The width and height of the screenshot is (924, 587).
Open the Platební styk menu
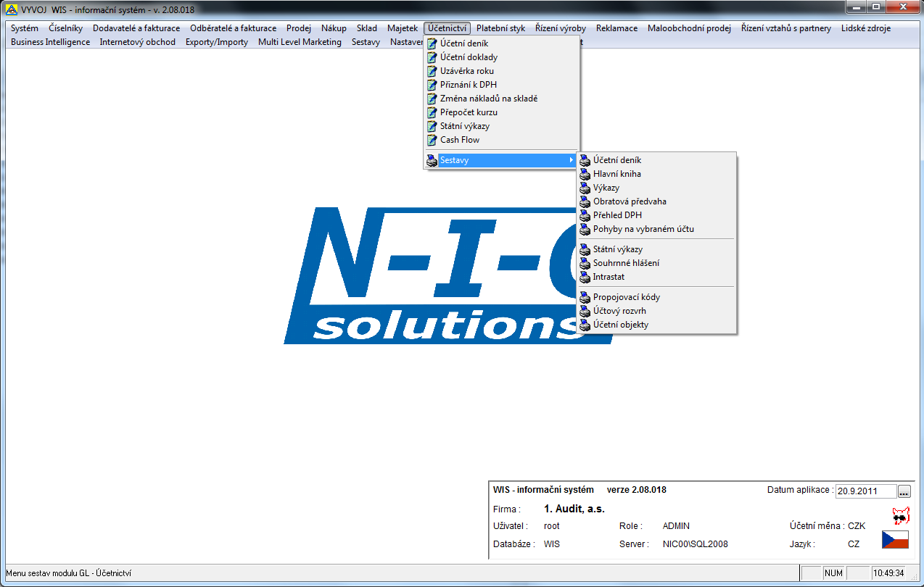tap(501, 28)
